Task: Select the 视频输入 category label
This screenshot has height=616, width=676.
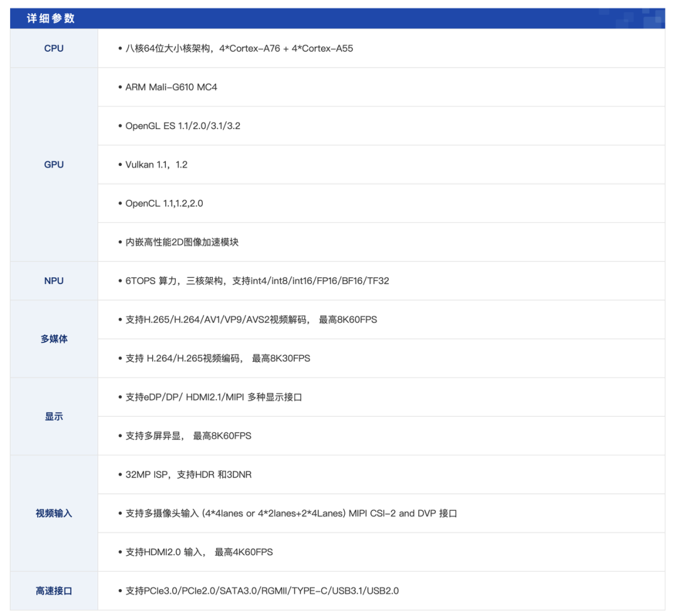Action: (54, 513)
